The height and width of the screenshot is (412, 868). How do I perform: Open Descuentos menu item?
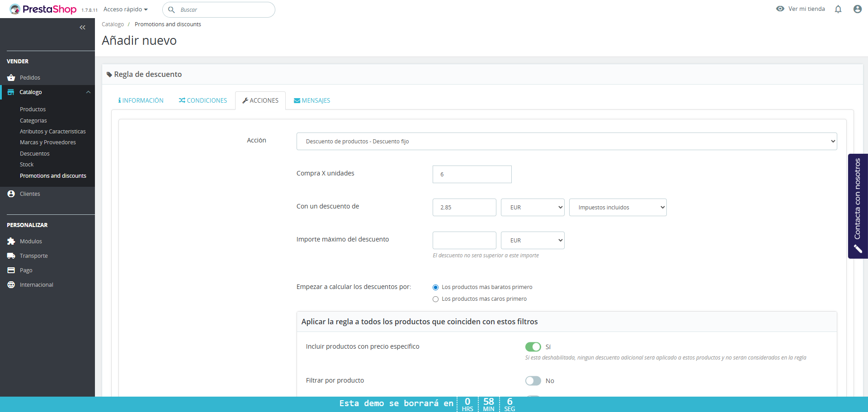(35, 154)
